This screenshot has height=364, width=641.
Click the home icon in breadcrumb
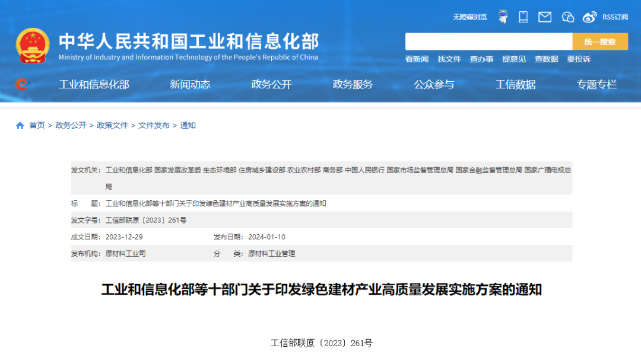[20, 126]
